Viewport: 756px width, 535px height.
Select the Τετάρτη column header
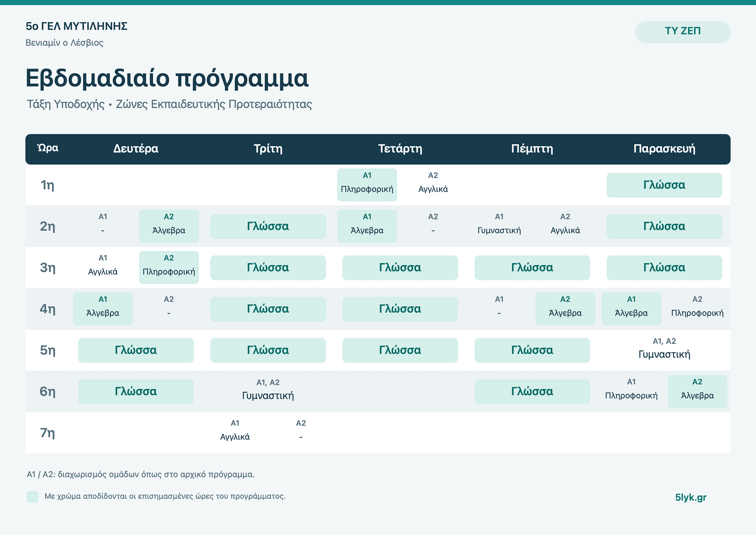point(400,149)
